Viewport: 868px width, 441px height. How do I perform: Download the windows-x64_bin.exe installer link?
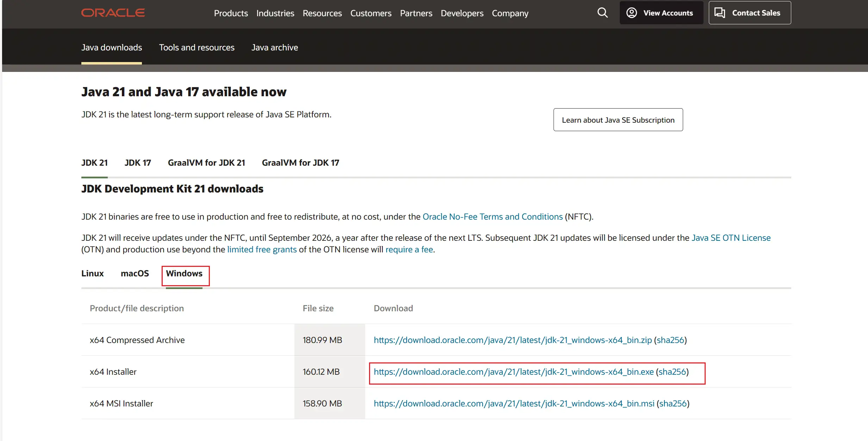coord(513,372)
